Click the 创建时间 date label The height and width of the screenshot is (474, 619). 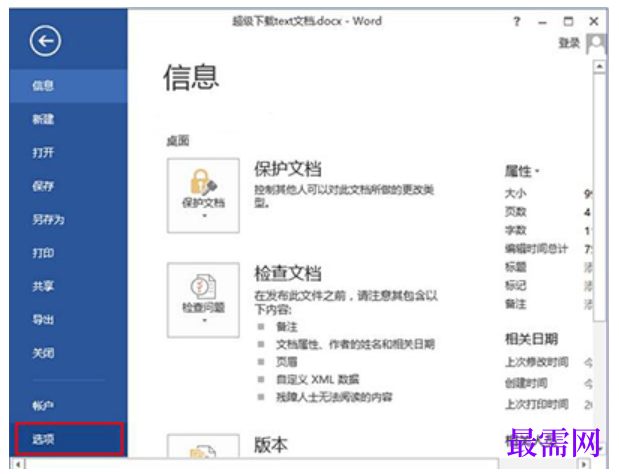coord(526,383)
